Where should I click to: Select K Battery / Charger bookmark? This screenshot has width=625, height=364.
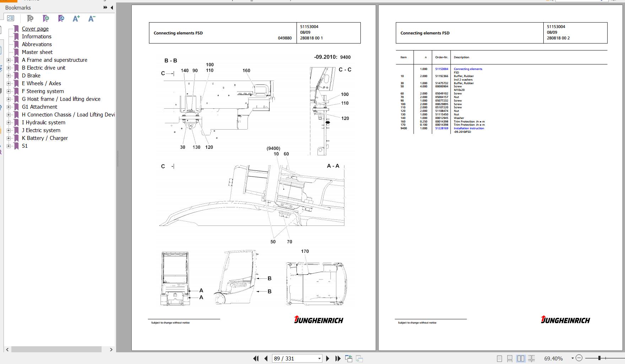click(45, 138)
